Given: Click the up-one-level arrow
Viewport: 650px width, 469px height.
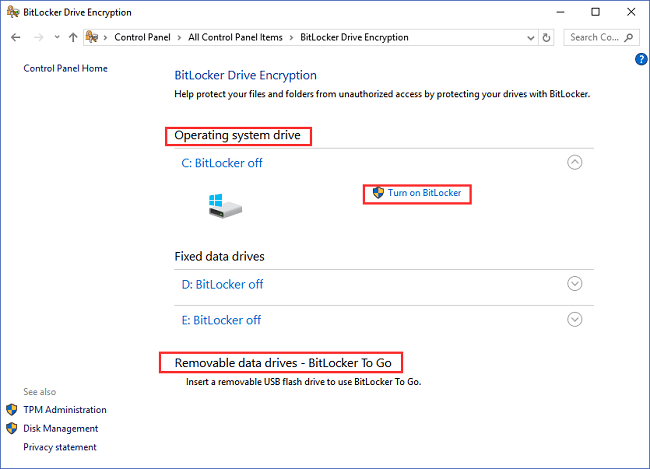Looking at the screenshot, I should (73, 37).
